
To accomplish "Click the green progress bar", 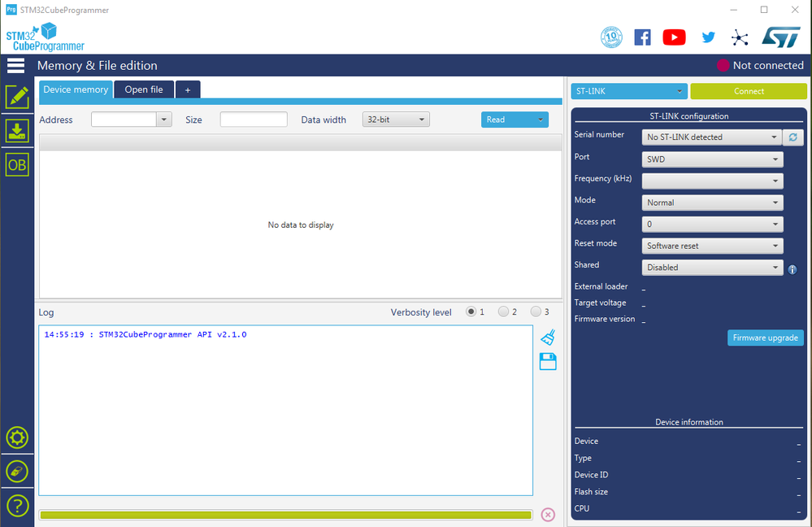I will pyautogui.click(x=286, y=515).
